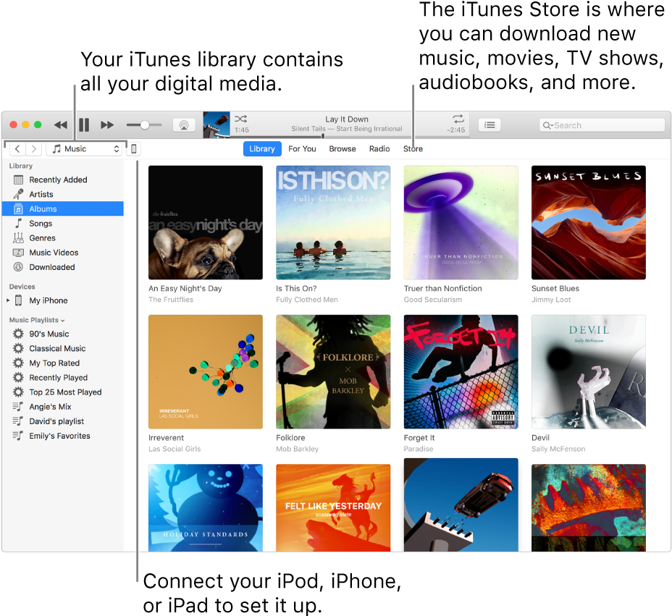Toggle shuffle mode on
The height and width of the screenshot is (616, 672).
pos(240,117)
